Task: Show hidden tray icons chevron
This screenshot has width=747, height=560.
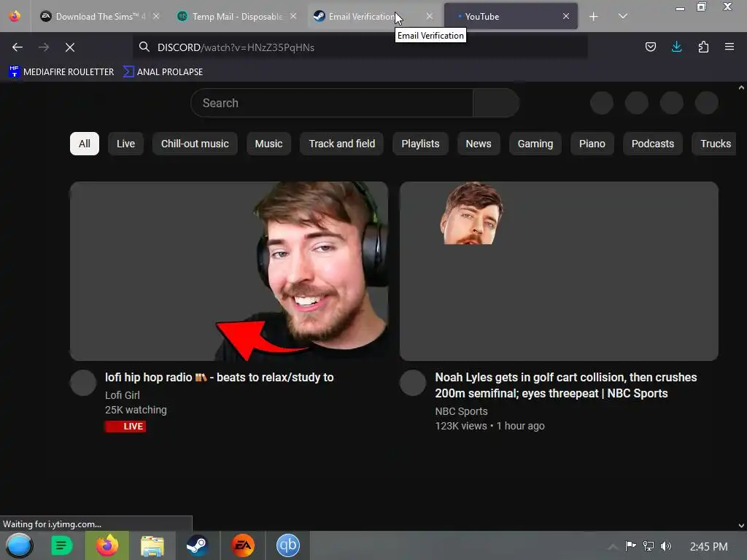Action: click(x=613, y=546)
